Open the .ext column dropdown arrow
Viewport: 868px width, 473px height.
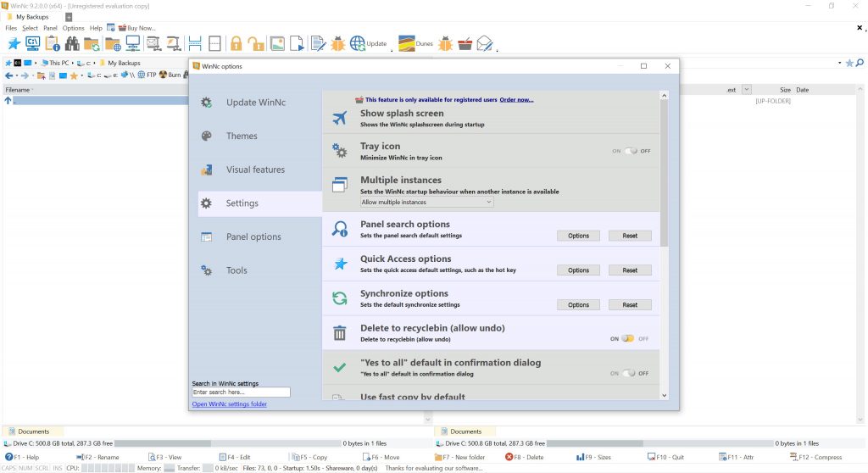coord(746,90)
